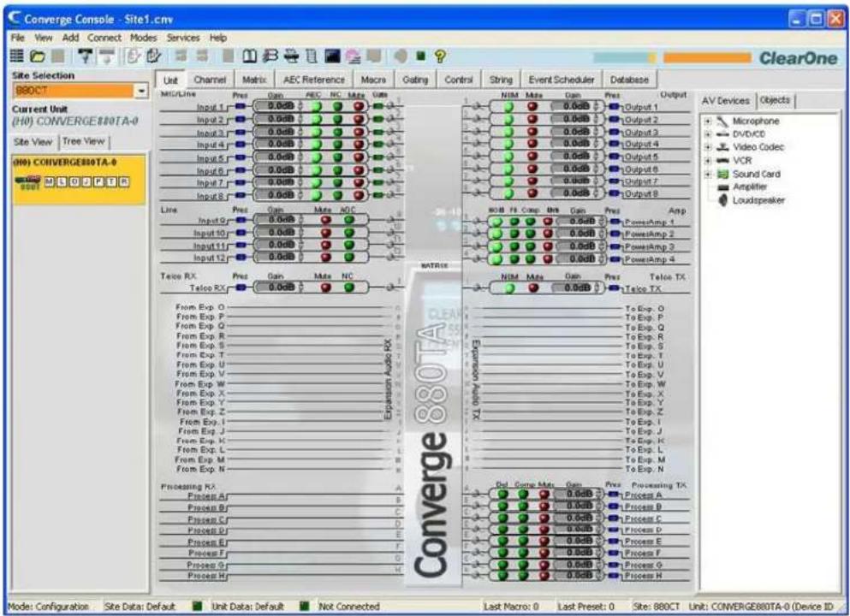Viewport: 850px width, 616px height.
Task: Open the Connect menu
Action: point(104,38)
